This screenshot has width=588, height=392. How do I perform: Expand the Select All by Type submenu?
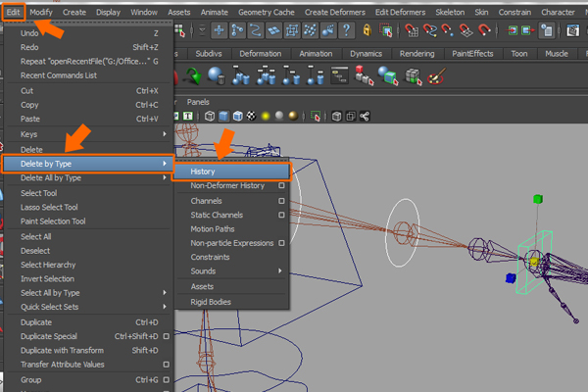tap(165, 293)
